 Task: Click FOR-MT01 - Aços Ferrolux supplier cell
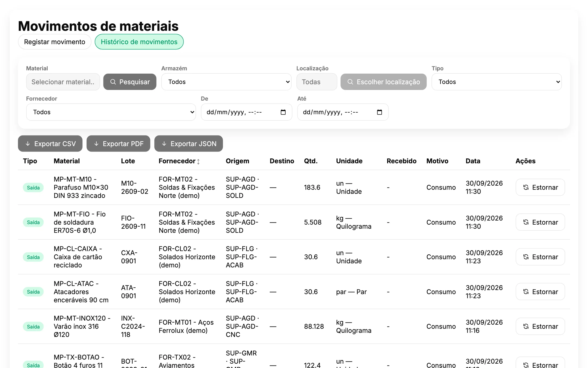click(186, 326)
